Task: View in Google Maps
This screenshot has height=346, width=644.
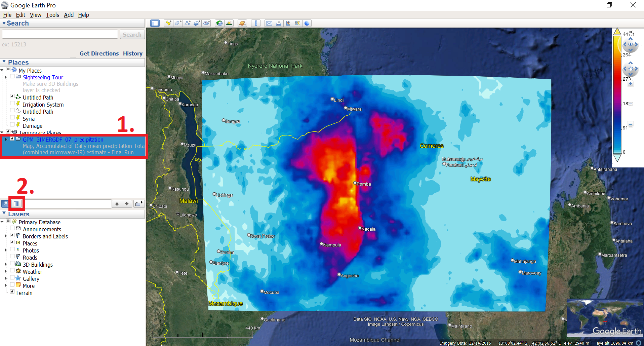Action: coord(297,23)
